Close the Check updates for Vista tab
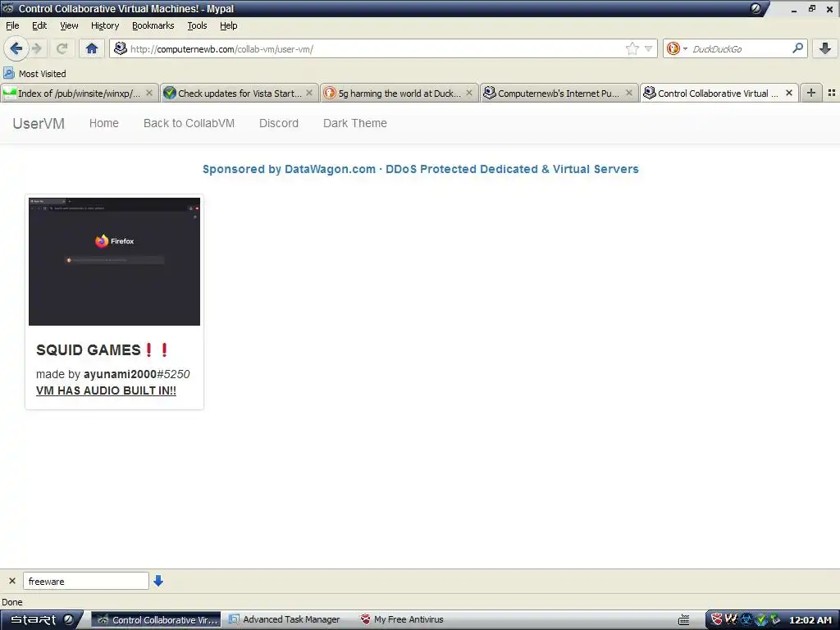The height and width of the screenshot is (630, 840). (309, 94)
